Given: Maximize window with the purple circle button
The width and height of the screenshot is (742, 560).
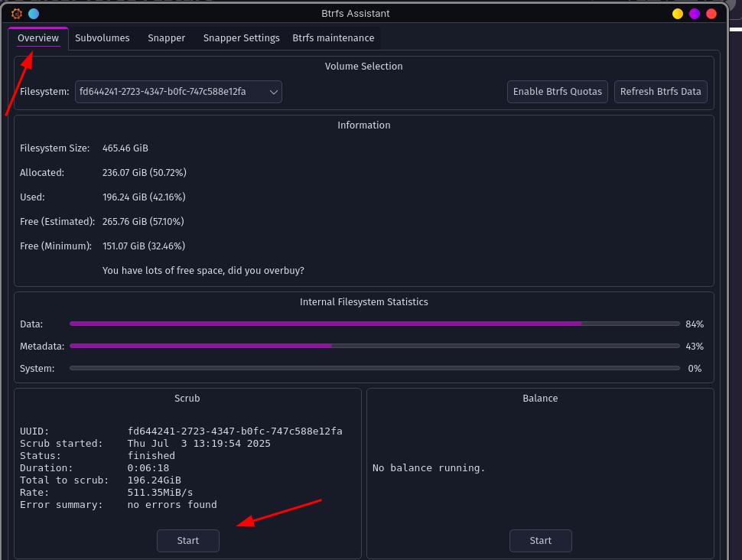Looking at the screenshot, I should 695,14.
